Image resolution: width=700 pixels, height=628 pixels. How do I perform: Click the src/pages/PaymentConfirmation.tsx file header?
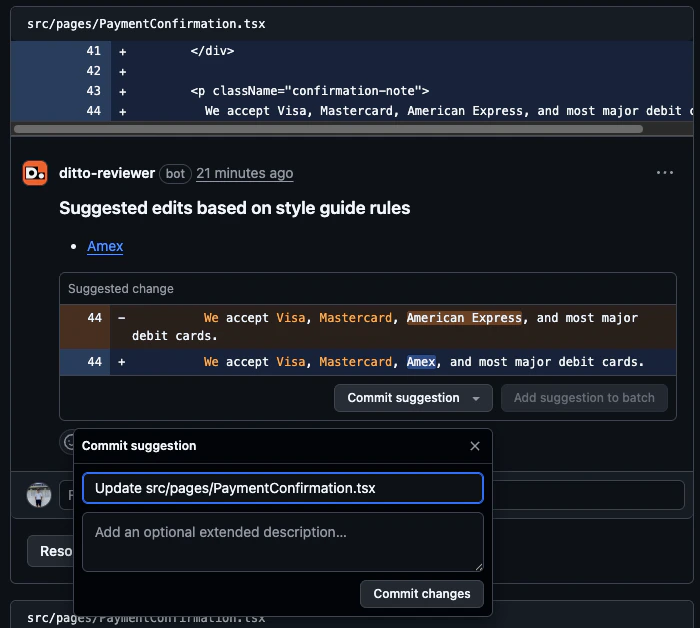click(146, 24)
